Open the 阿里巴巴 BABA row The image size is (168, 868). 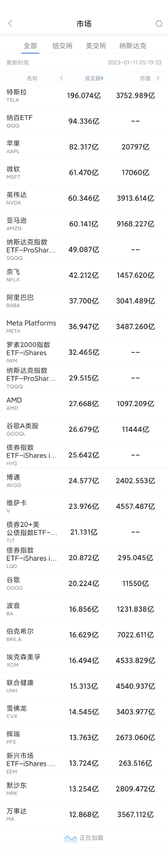pyautogui.click(x=84, y=301)
